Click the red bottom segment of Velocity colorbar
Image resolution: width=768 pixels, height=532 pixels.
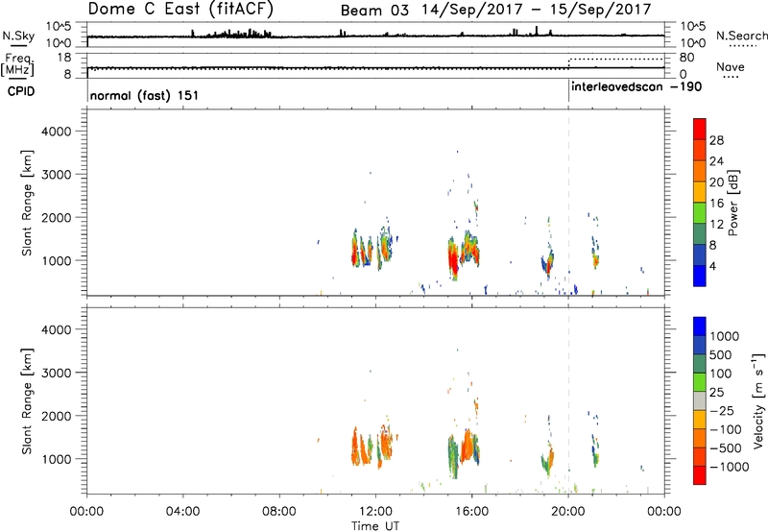coord(700,475)
